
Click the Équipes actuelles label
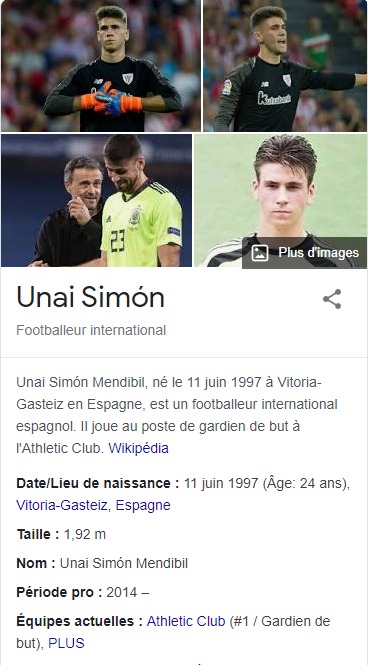coord(79,621)
